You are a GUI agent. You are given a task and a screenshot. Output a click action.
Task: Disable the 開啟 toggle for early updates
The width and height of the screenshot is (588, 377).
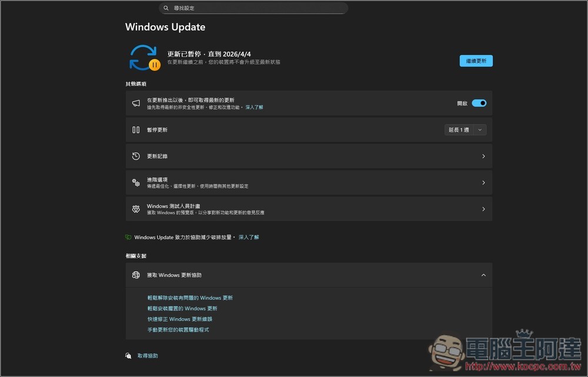pyautogui.click(x=479, y=102)
